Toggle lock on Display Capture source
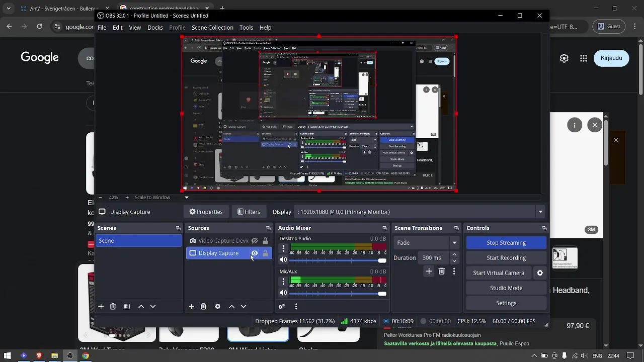The height and width of the screenshot is (362, 644). tap(265, 253)
